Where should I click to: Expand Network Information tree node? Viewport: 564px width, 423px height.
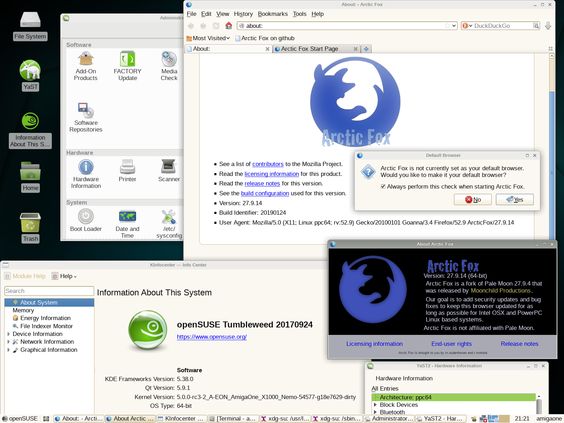click(x=8, y=342)
